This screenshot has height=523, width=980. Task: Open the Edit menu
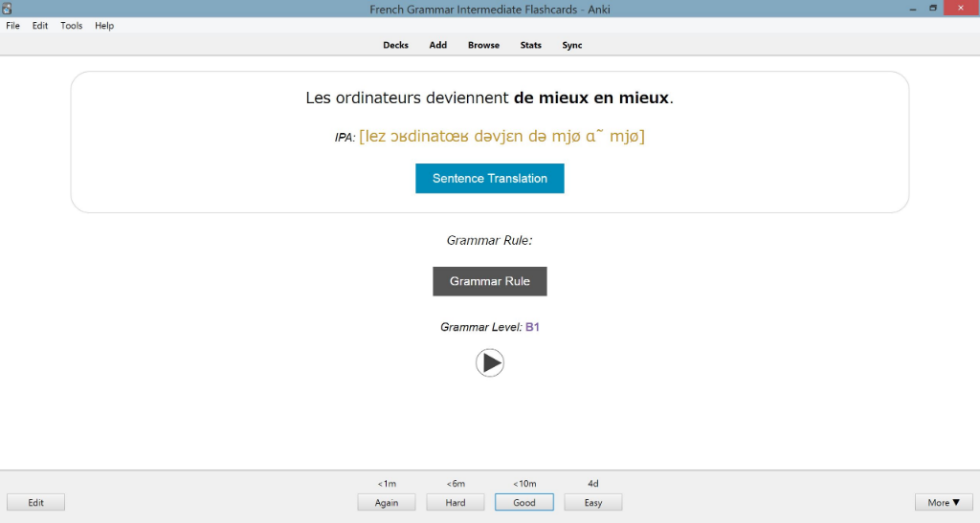40,26
